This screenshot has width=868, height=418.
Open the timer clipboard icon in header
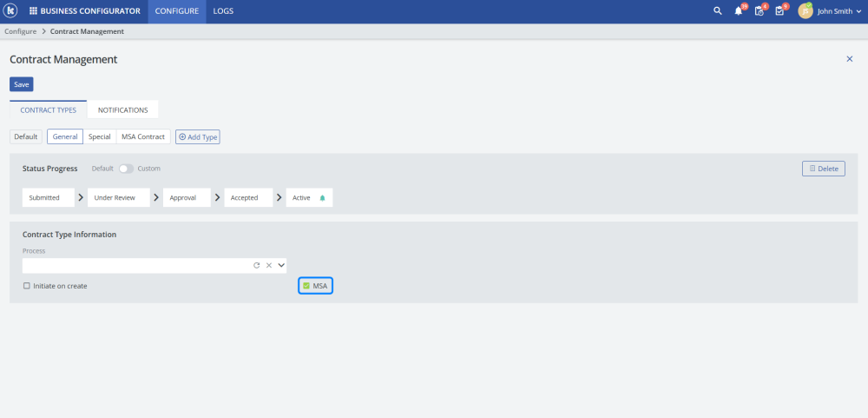tap(759, 11)
